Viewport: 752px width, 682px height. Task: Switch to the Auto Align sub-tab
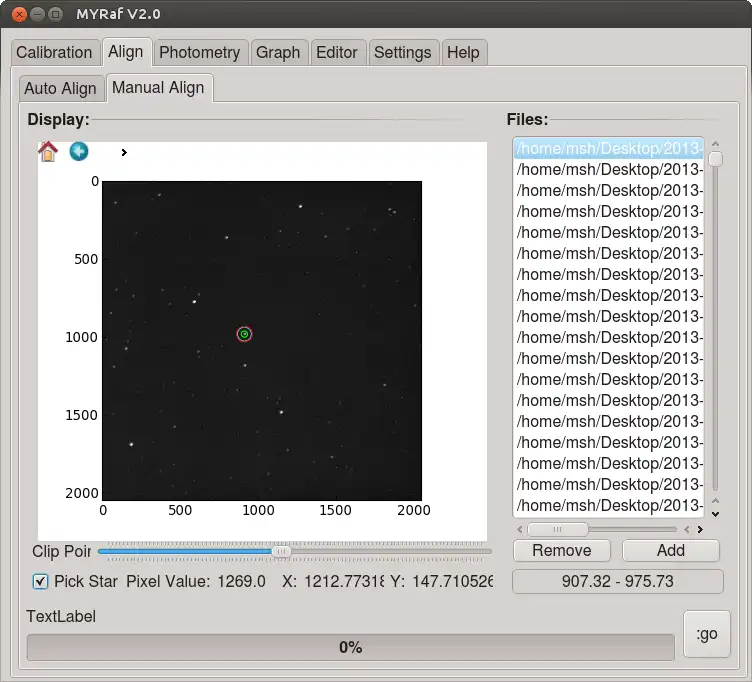[60, 88]
